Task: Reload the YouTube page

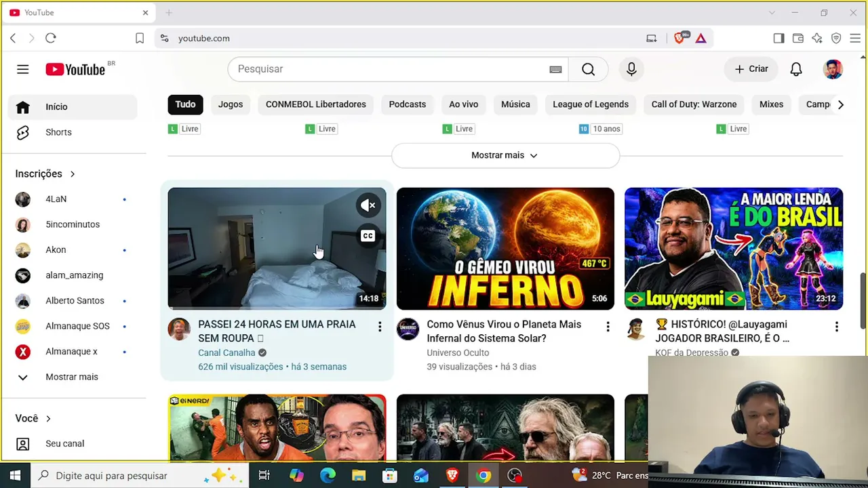Action: point(51,39)
